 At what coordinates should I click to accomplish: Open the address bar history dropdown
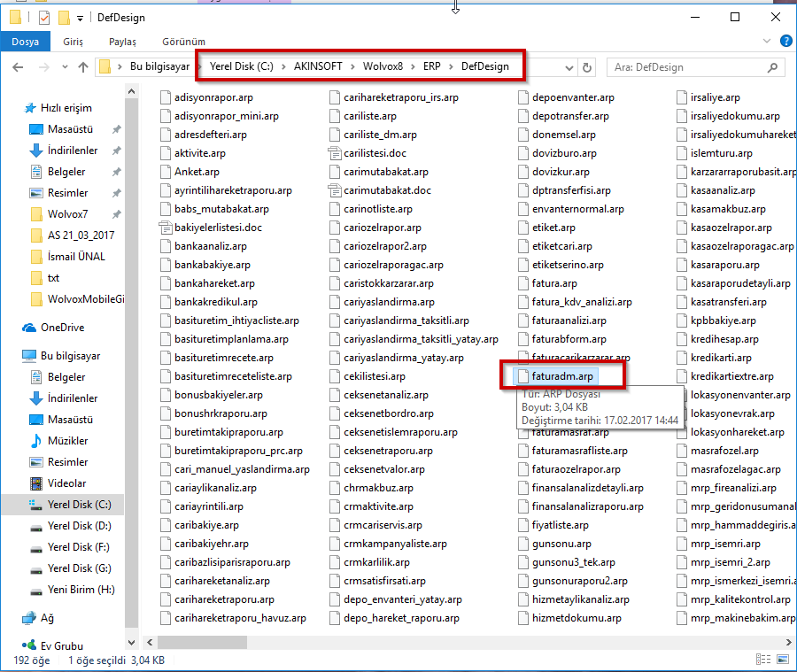pyautogui.click(x=569, y=67)
